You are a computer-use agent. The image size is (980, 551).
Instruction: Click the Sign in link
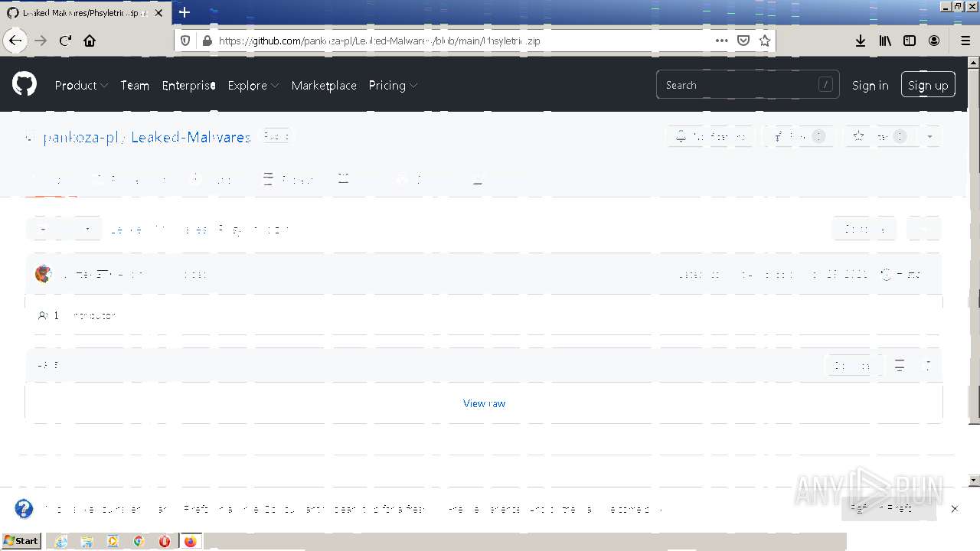click(870, 85)
